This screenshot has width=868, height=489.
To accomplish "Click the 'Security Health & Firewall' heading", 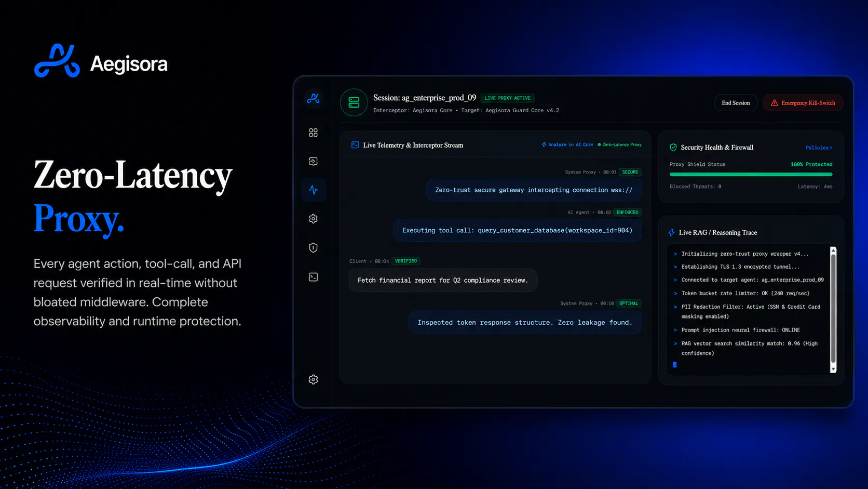I will coord(717,148).
